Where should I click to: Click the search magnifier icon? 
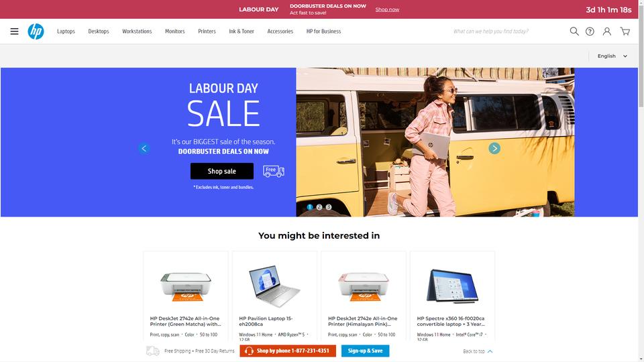[x=574, y=32]
